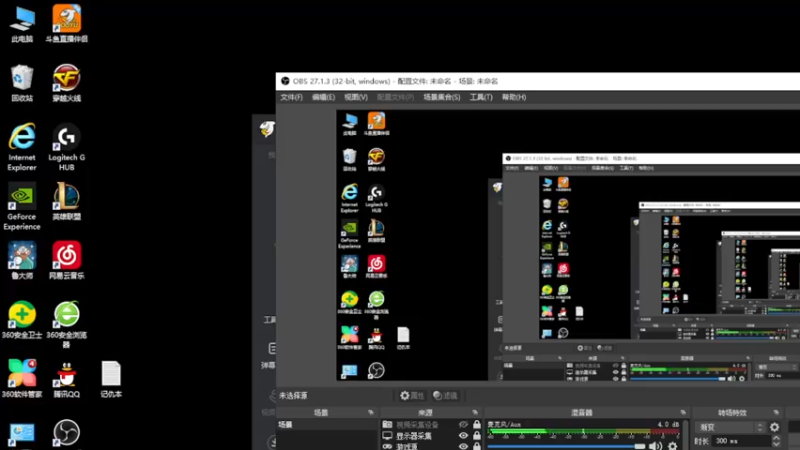The width and height of the screenshot is (800, 450).
Task: Open the 视图(V) menu
Action: click(356, 97)
